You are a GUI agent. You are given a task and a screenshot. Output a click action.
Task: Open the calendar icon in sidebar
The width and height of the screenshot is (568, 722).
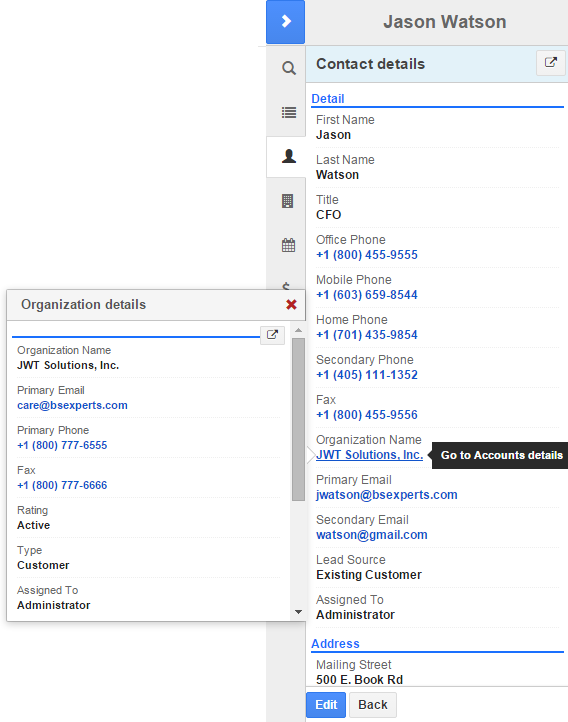[x=288, y=245]
